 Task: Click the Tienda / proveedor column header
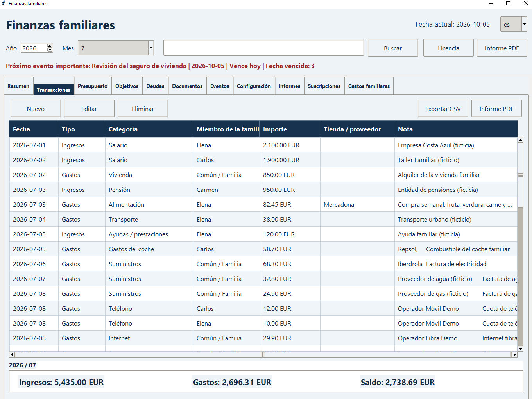357,129
